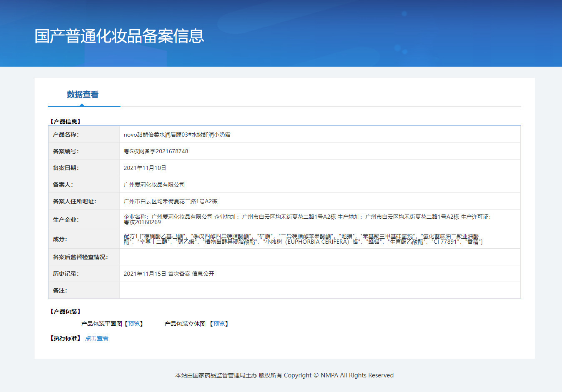Open the 产品包装平面图 预览 link
562x392 pixels.
coord(134,324)
